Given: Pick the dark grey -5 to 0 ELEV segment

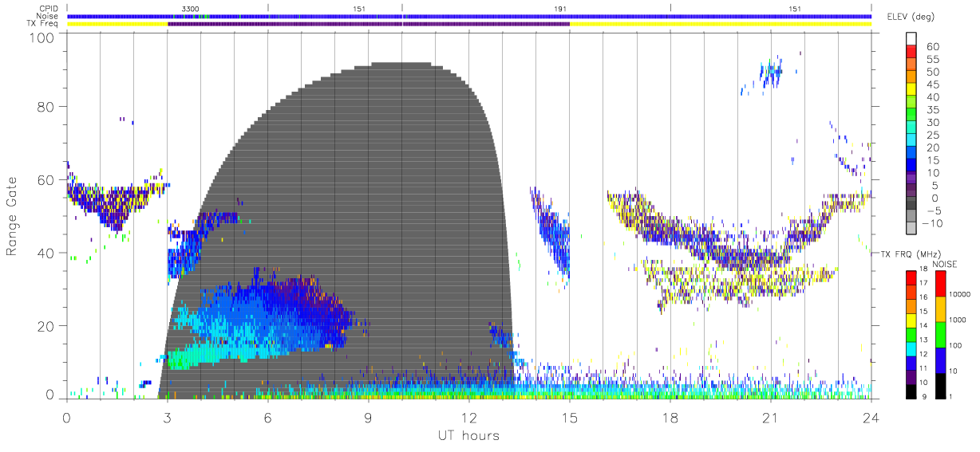Looking at the screenshot, I should point(912,203).
